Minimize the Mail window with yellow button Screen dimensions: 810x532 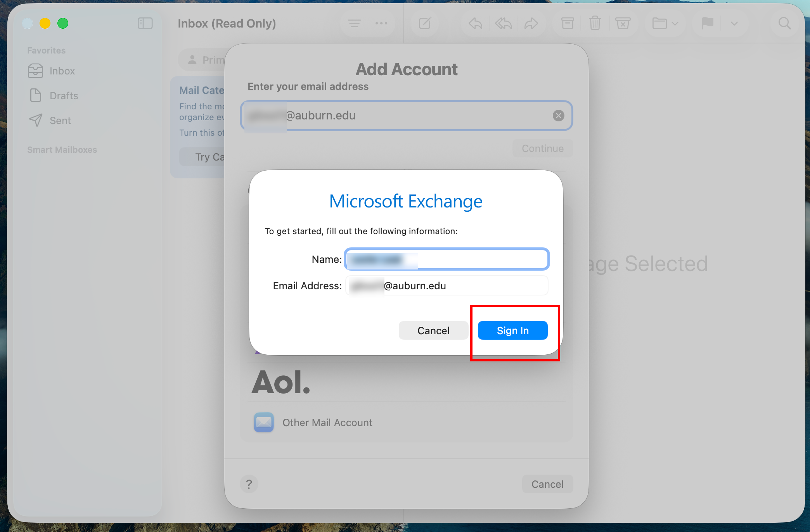pos(45,23)
